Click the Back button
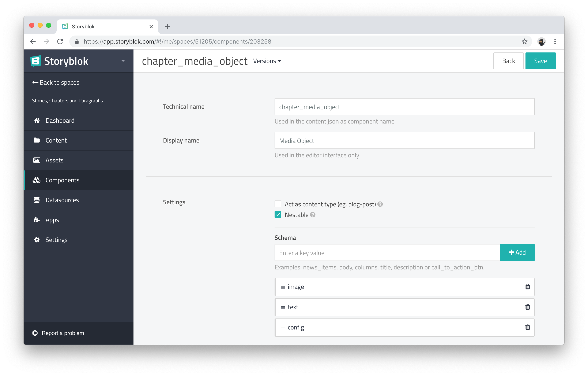The height and width of the screenshot is (376, 588). 508,60
